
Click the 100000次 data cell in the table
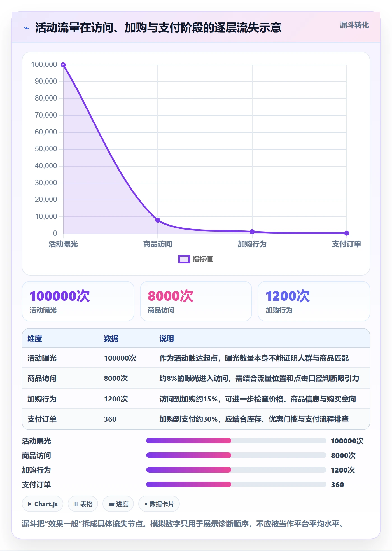(x=120, y=358)
